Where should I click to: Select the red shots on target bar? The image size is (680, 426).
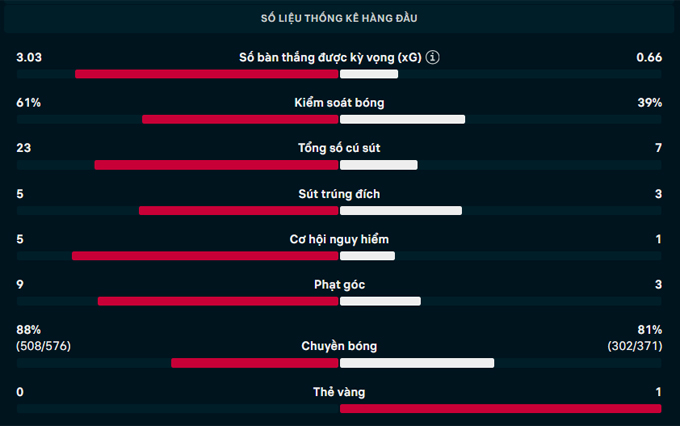click(x=239, y=210)
